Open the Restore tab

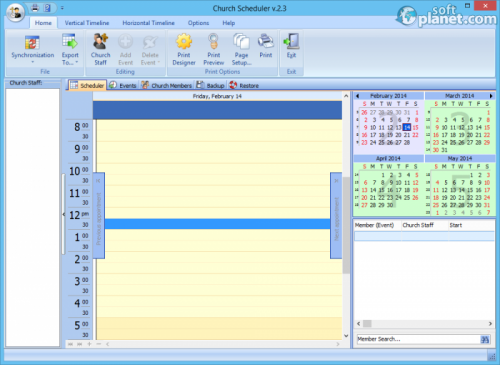tap(244, 85)
